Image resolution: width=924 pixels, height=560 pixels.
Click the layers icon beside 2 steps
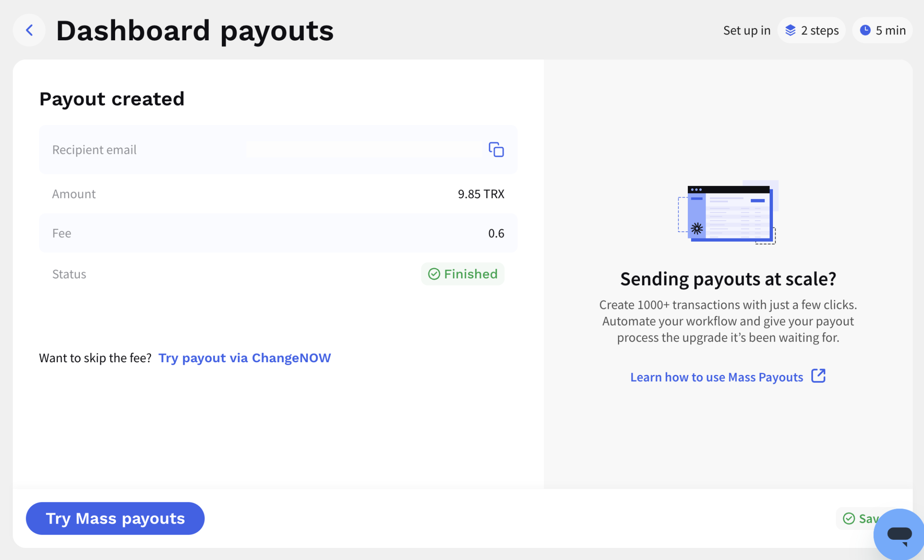[790, 30]
